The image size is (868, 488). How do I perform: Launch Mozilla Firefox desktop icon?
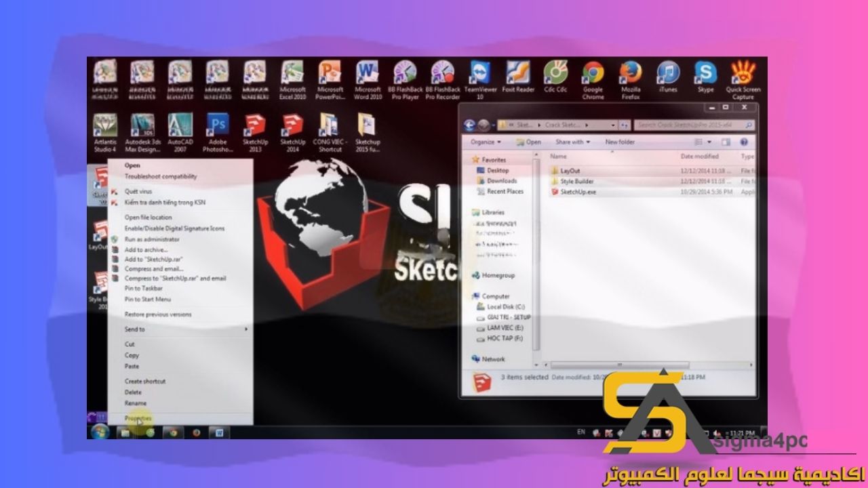(x=631, y=79)
